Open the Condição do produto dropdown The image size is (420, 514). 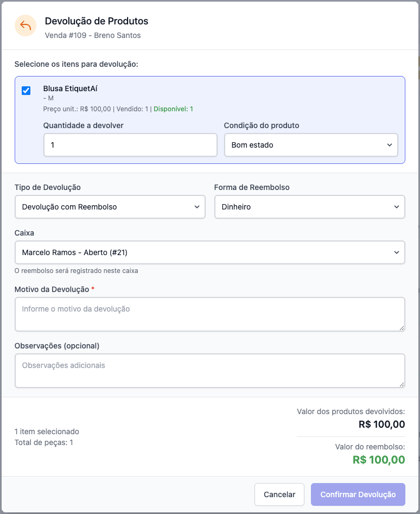coord(311,145)
